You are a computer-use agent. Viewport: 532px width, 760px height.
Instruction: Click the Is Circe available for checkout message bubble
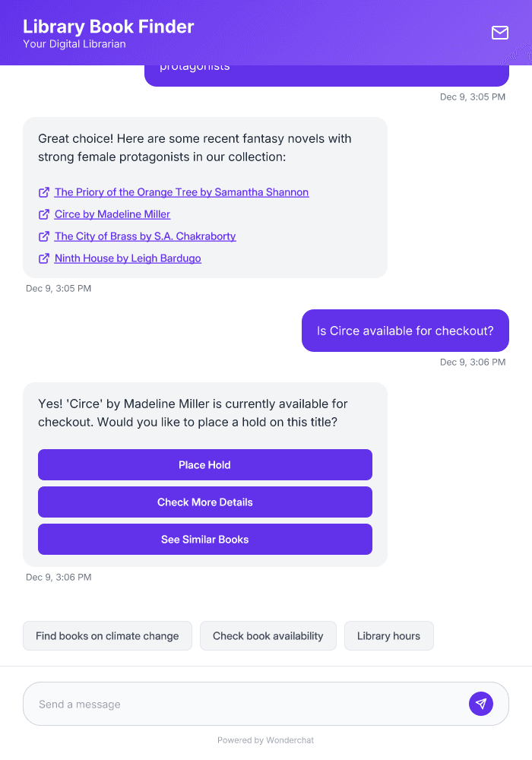coord(404,331)
